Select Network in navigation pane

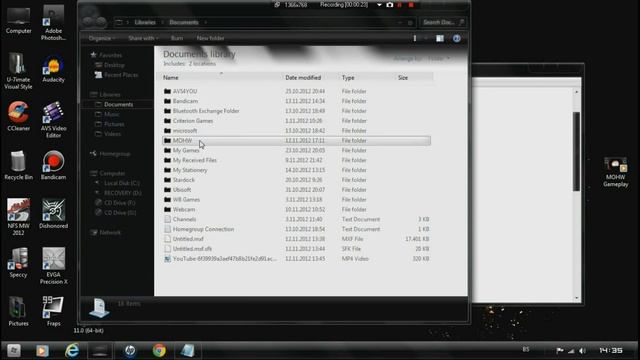pyautogui.click(x=110, y=233)
